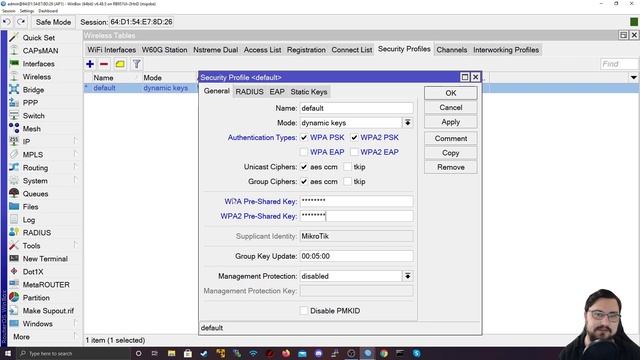Toggle WPA2 PSK authentication checkbox

pos(354,138)
